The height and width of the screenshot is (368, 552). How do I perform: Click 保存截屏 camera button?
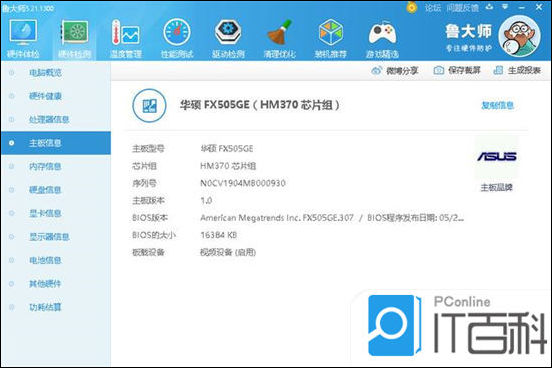457,70
